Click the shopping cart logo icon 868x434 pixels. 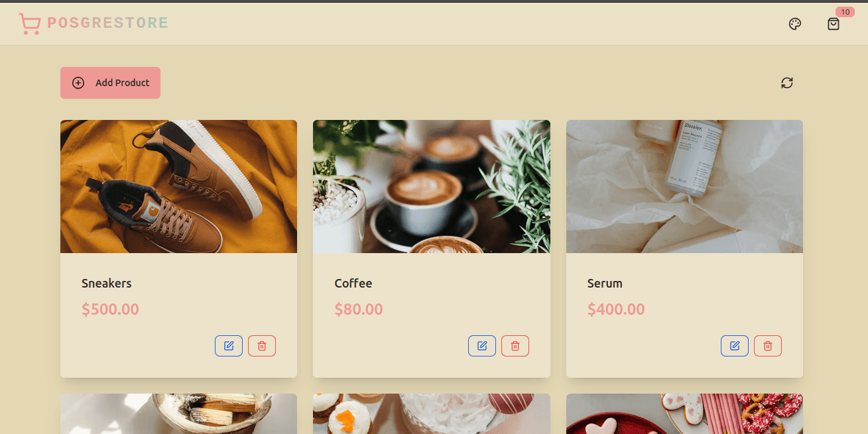click(x=30, y=24)
